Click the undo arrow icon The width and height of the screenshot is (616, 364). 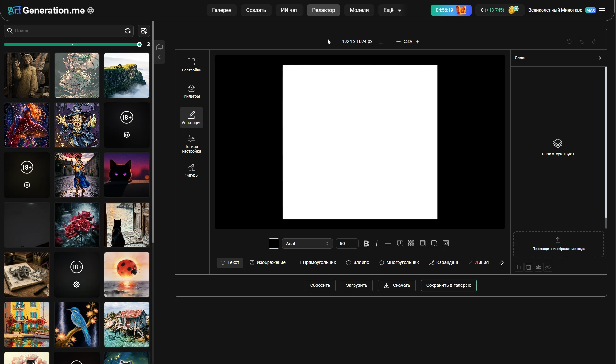[582, 42]
